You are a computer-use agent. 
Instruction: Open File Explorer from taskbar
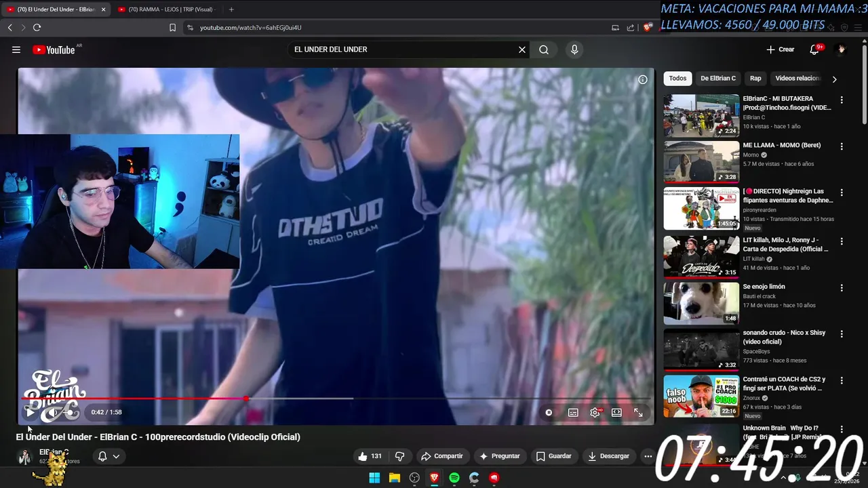click(395, 478)
